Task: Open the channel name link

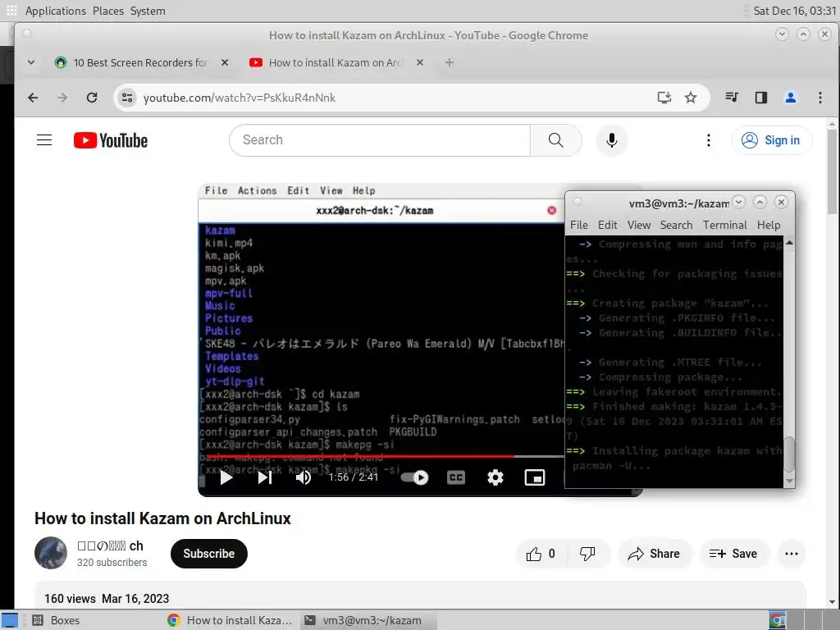Action: click(x=111, y=546)
